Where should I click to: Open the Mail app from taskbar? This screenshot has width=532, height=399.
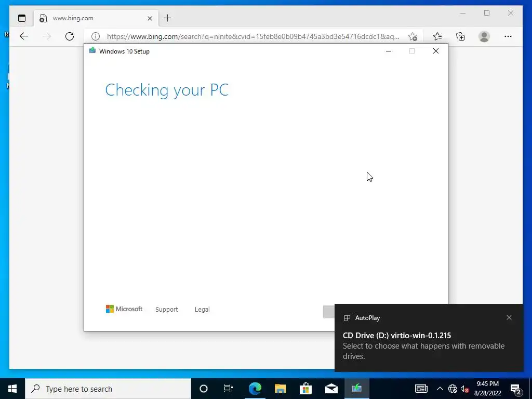(331, 389)
